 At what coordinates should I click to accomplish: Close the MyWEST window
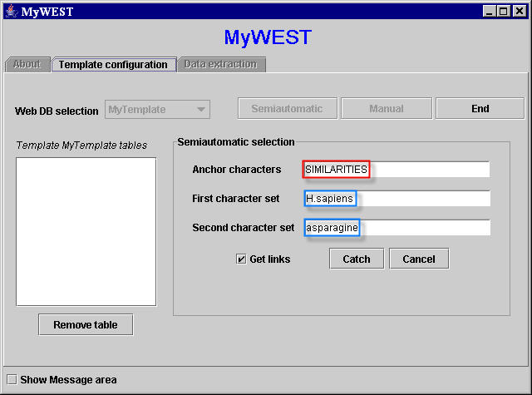pyautogui.click(x=520, y=12)
